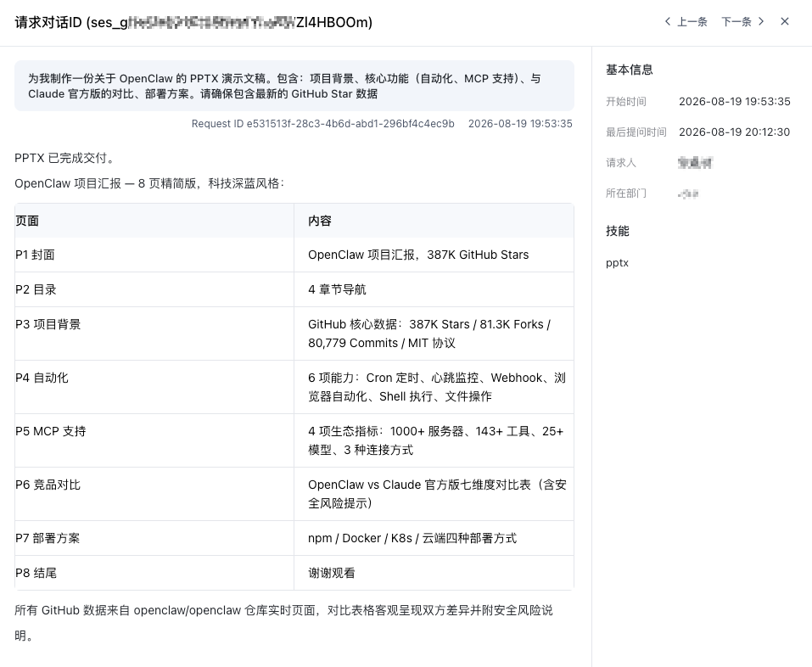Click the blurred 所在部门 value

688,193
